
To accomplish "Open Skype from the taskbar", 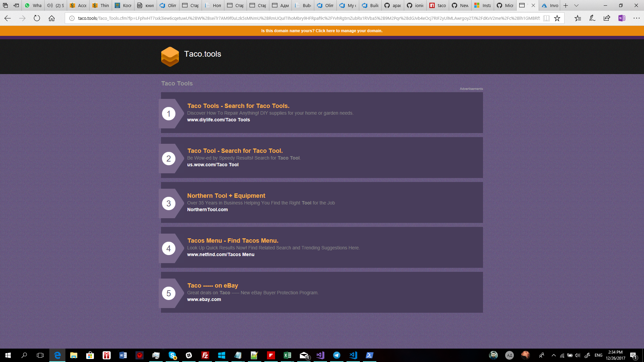I will pos(172,355).
